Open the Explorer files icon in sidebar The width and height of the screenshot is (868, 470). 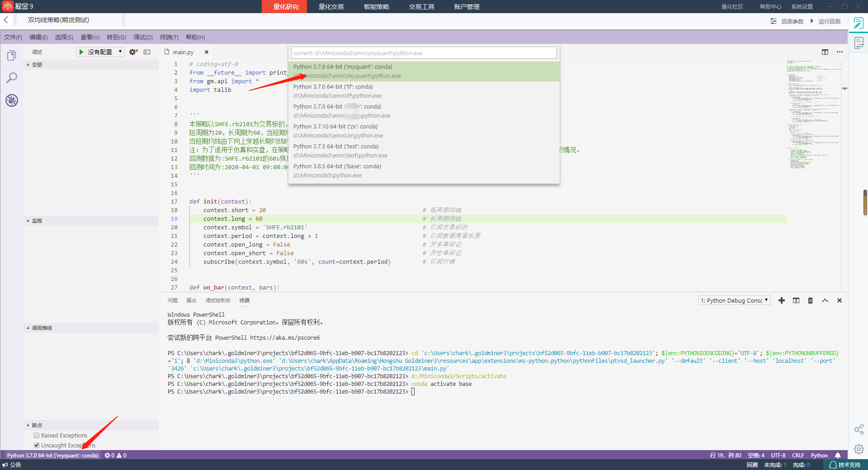[12, 56]
